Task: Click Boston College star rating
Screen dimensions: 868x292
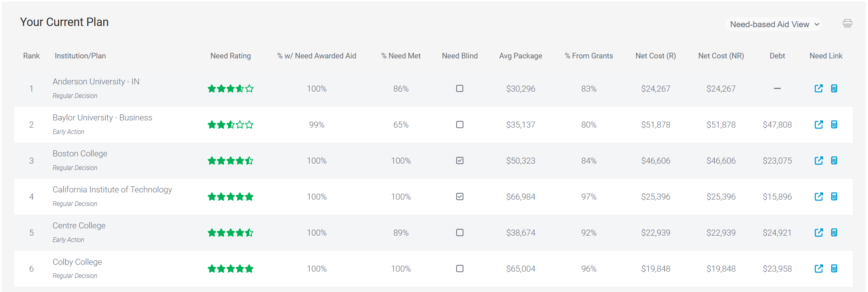Action: click(231, 160)
